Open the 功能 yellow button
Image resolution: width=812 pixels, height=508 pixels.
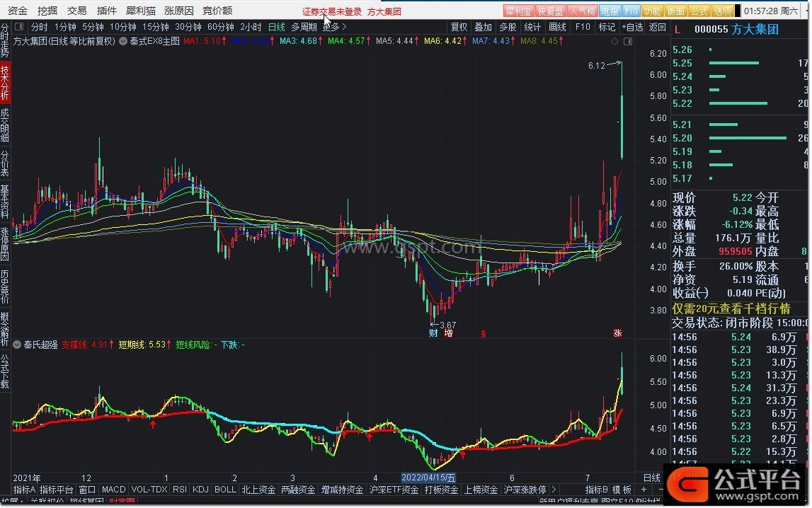pos(652,11)
